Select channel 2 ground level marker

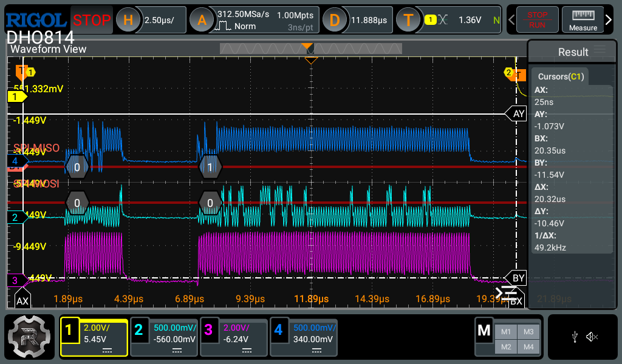click(x=17, y=217)
